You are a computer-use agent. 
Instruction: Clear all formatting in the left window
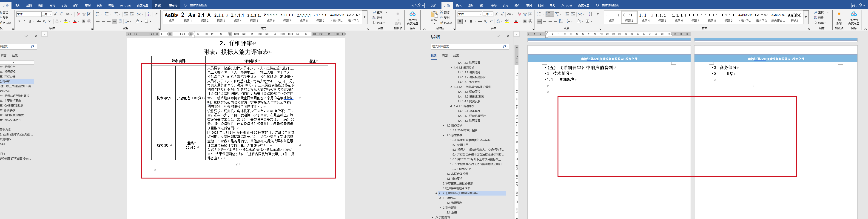click(x=78, y=14)
